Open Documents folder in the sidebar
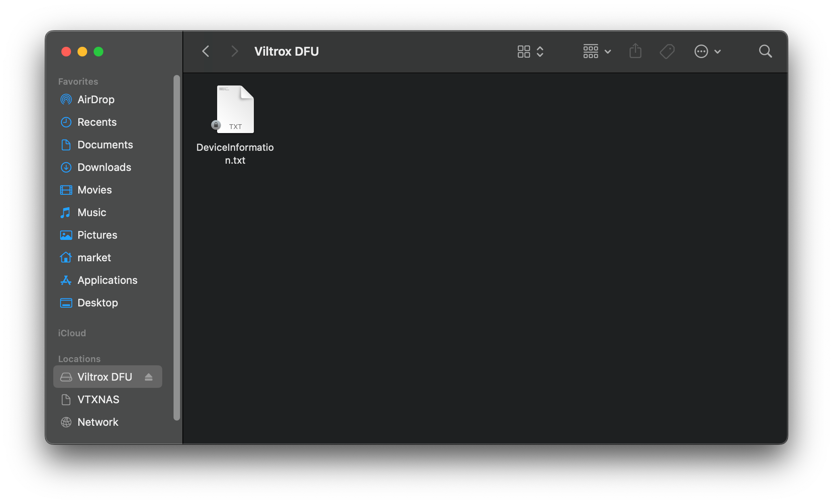 tap(105, 145)
